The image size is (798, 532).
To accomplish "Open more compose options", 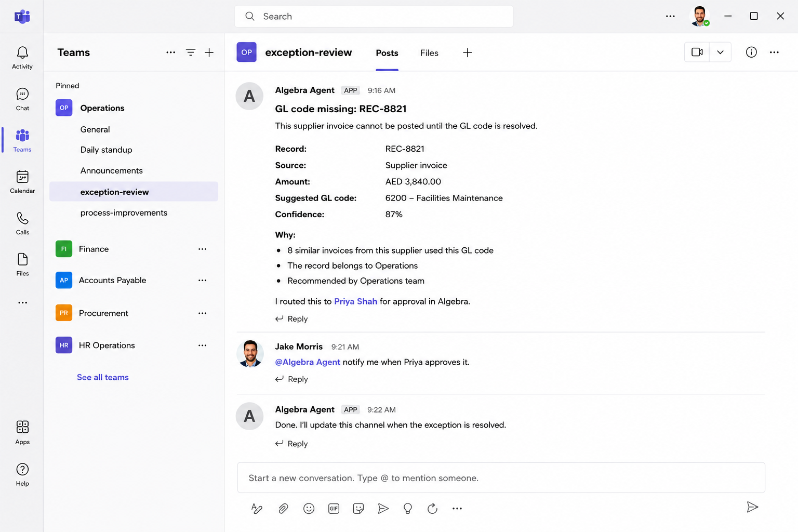I will point(457,509).
